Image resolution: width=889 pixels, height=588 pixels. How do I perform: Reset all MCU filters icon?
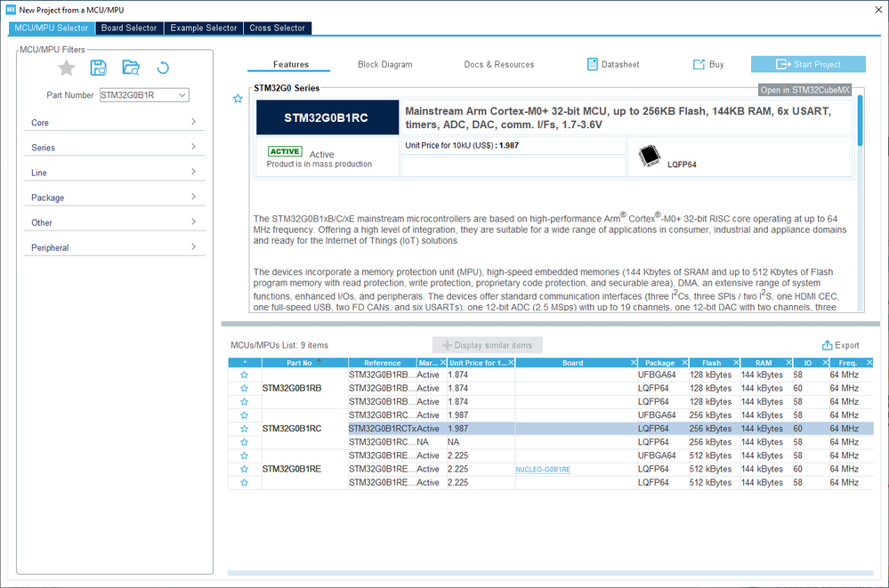(x=163, y=68)
